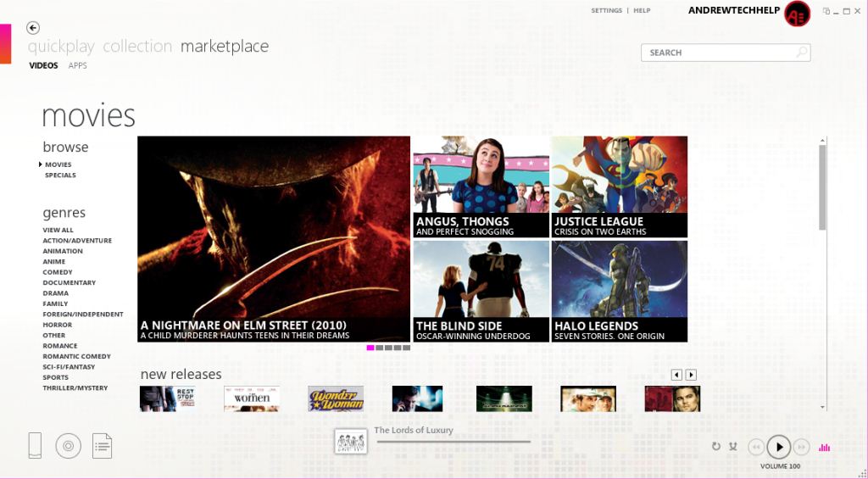
Task: Open The Women new release thumbnail
Action: coord(252,398)
